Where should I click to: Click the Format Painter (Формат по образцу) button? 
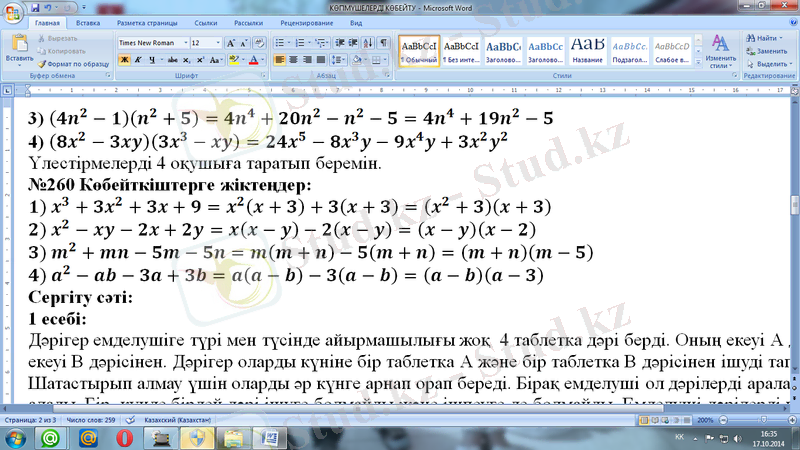click(76, 63)
